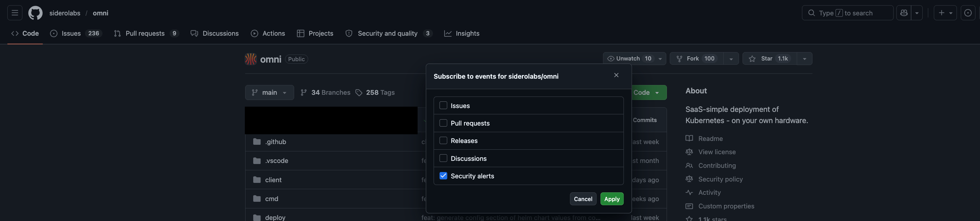Viewport: 980px width, 221px height.
Task: Uncheck the Security alerts checkbox
Action: click(x=443, y=176)
